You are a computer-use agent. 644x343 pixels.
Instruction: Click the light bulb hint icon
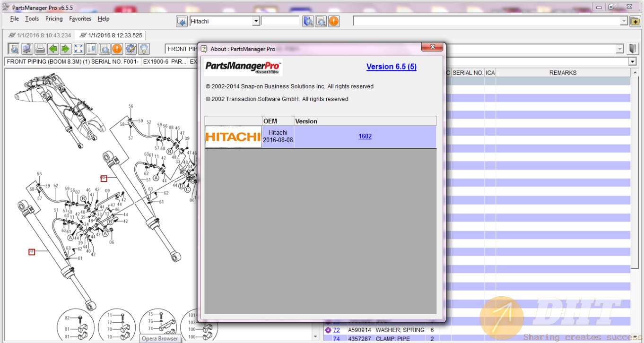click(143, 49)
